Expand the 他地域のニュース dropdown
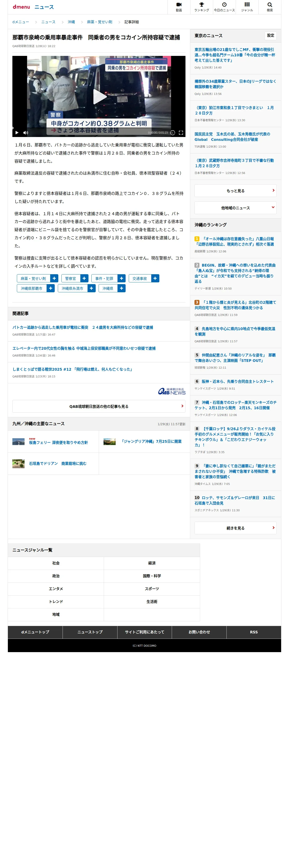Image resolution: width=289 pixels, height=868 pixels. pos(235,208)
